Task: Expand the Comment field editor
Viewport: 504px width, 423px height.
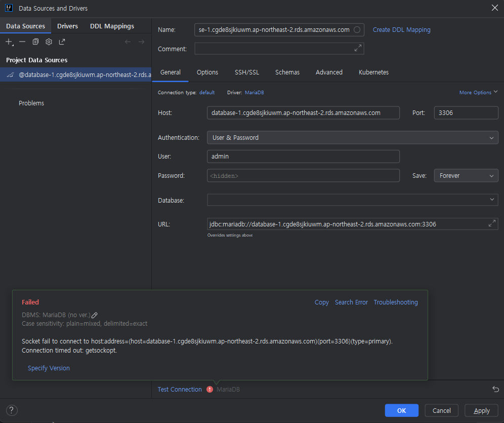Action: (358, 48)
